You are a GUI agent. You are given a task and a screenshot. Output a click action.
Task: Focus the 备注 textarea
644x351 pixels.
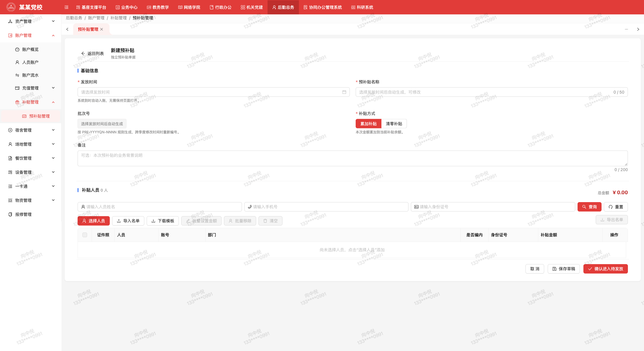[353, 158]
